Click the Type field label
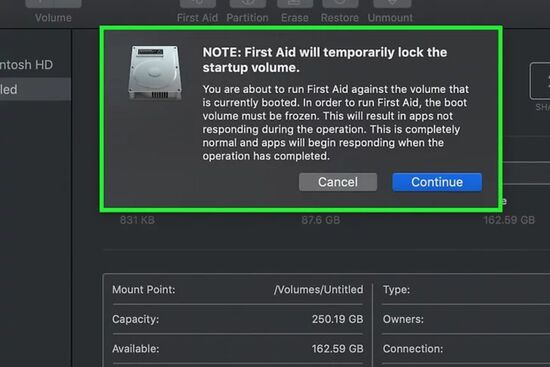Screen dimensions: 550x367 click(396, 290)
